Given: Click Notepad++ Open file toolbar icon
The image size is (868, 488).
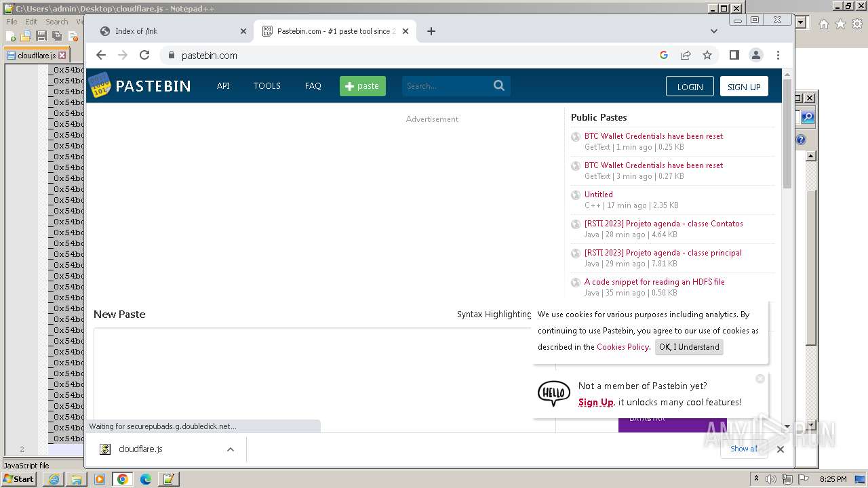Looking at the screenshot, I should (26, 36).
